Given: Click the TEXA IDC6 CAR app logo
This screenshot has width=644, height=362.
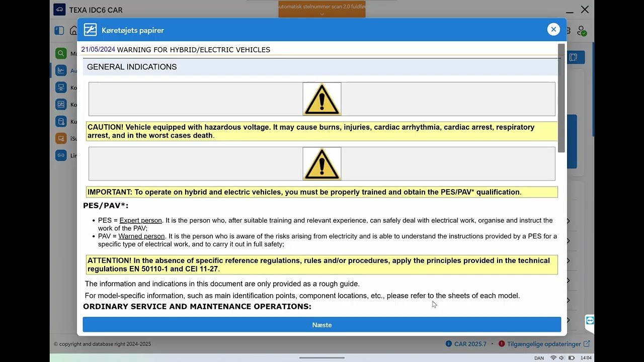Looking at the screenshot, I should pyautogui.click(x=59, y=10).
